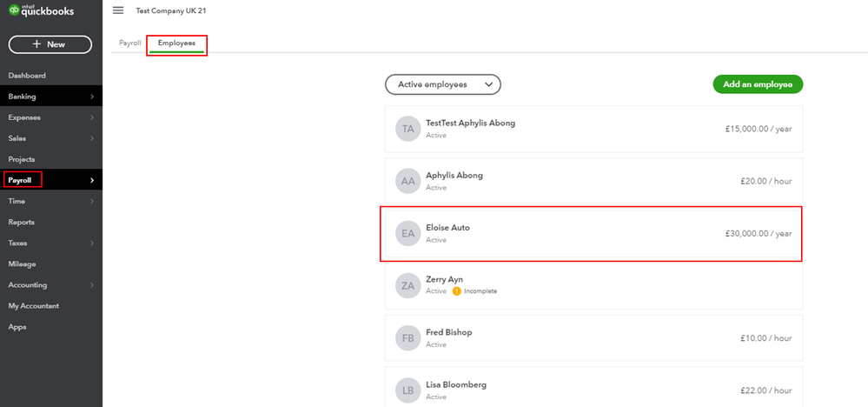Image resolution: width=868 pixels, height=407 pixels.
Task: Click the FB avatar for Fred Bishop
Action: [407, 337]
